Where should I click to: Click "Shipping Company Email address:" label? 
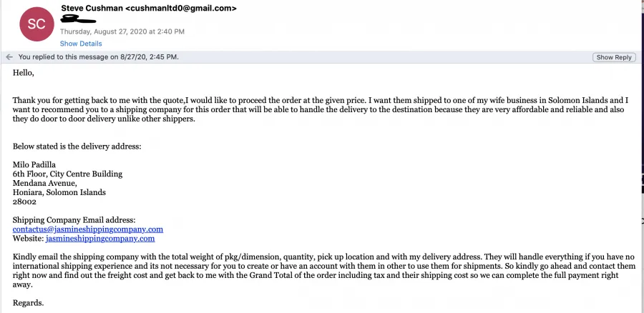coord(74,220)
